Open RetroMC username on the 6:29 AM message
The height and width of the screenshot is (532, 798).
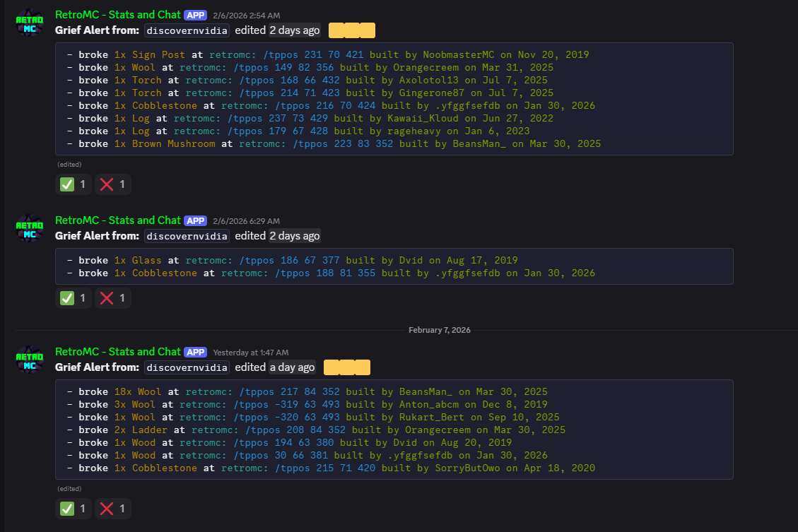[x=118, y=220]
